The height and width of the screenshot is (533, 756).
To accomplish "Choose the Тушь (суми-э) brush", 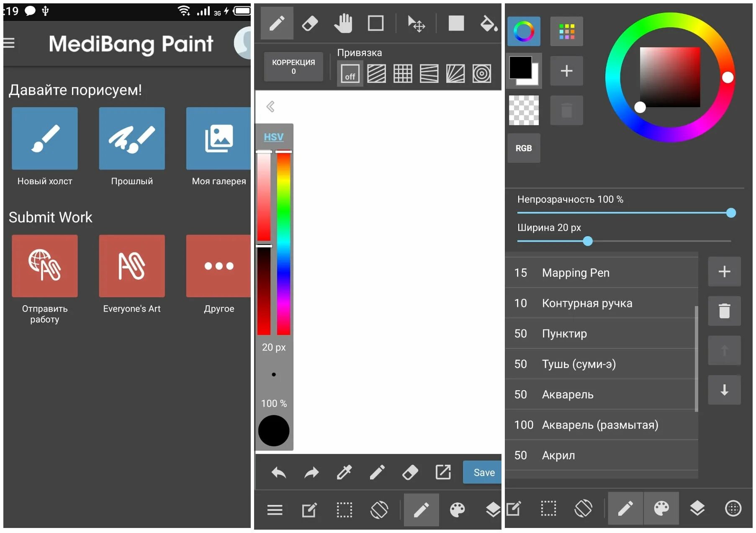I will tap(602, 364).
